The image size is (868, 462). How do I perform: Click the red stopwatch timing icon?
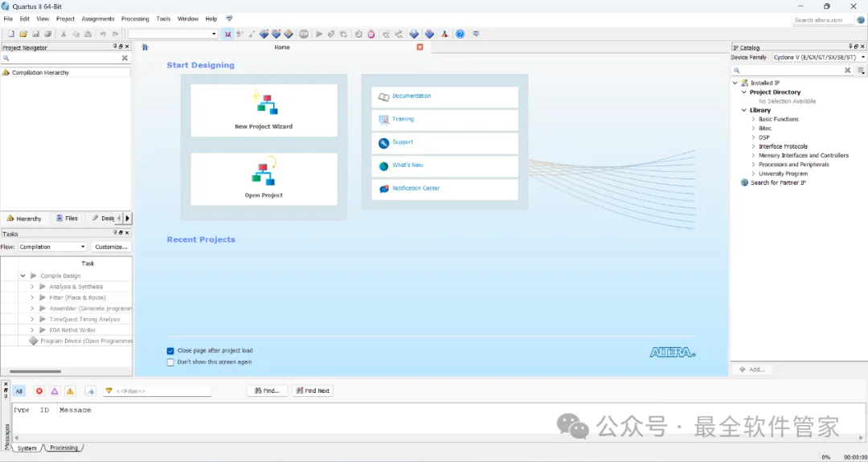point(371,34)
